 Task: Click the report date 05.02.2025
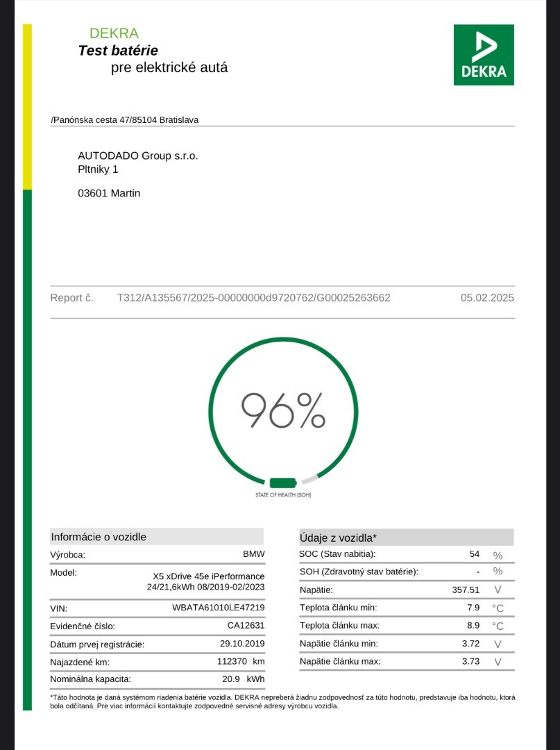[487, 298]
